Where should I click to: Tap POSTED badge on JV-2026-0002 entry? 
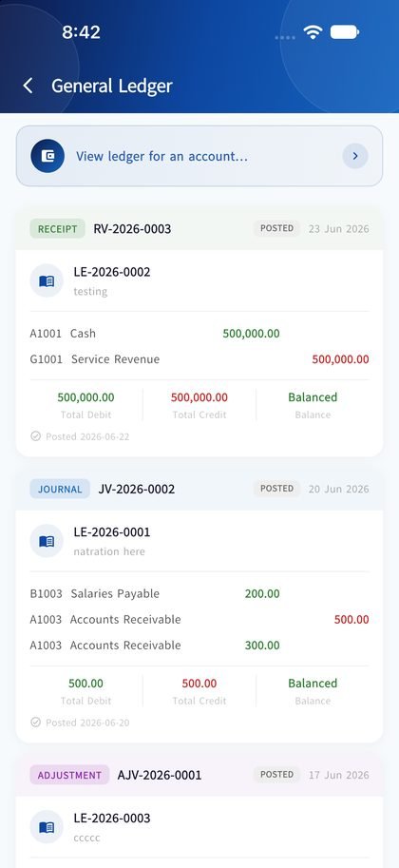(x=276, y=489)
